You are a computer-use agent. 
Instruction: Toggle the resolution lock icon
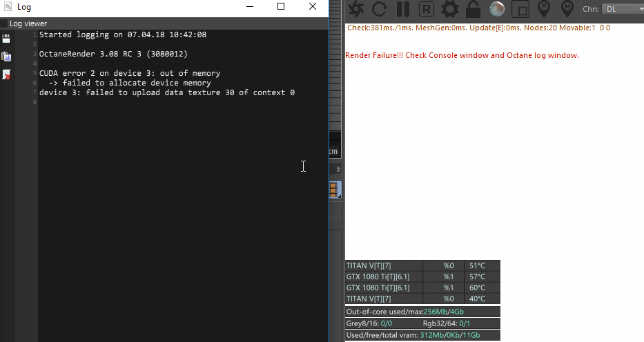473,9
